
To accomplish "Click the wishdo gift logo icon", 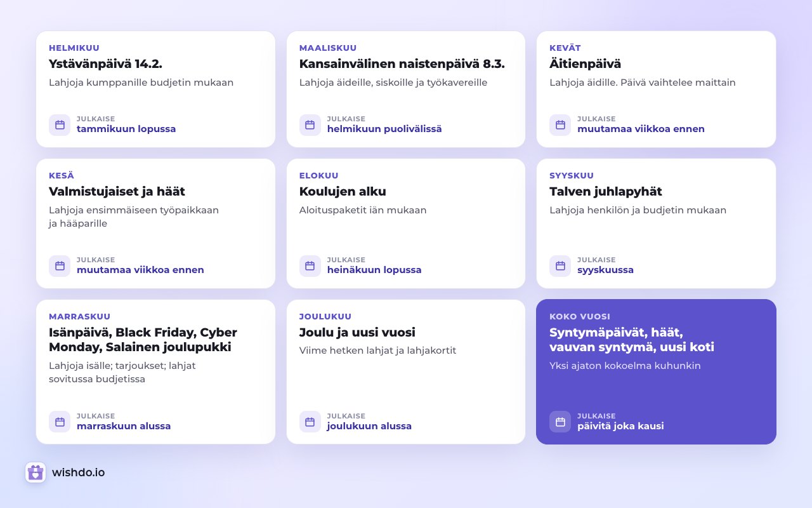I will pos(36,472).
